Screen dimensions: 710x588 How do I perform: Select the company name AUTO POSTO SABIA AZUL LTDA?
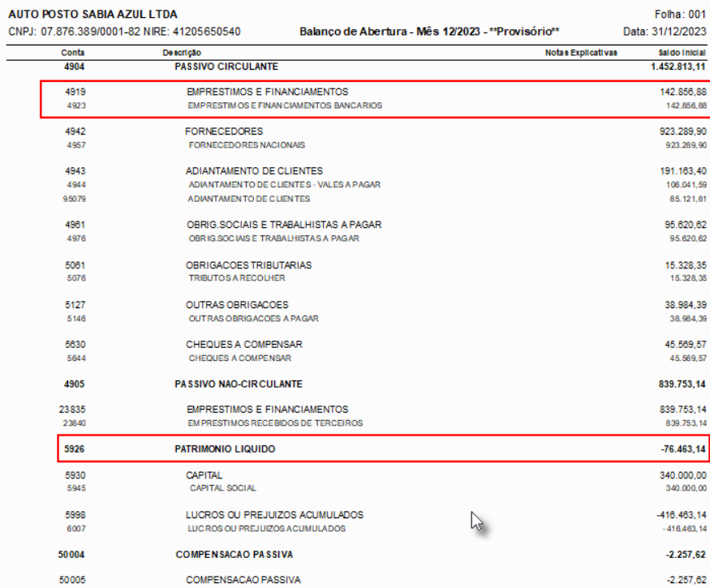[x=93, y=15]
